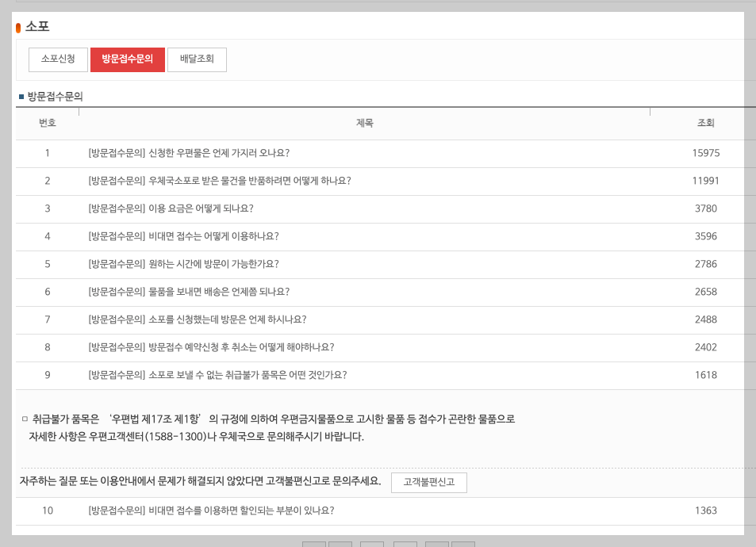Click the 제목 column header
Image resolution: width=756 pixels, height=547 pixels.
click(364, 124)
